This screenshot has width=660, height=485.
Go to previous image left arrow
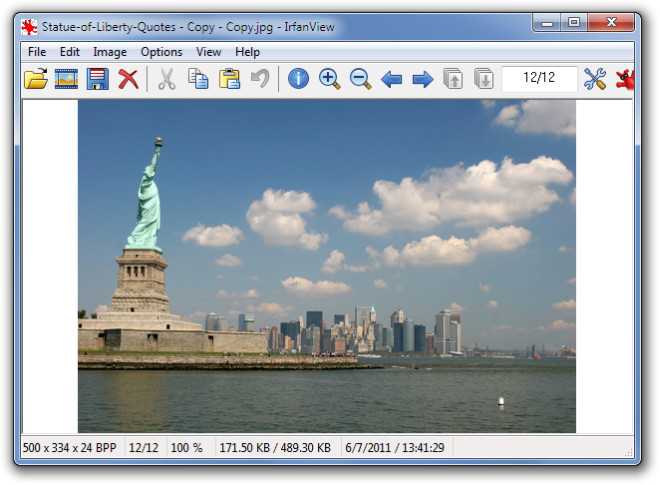(x=391, y=79)
